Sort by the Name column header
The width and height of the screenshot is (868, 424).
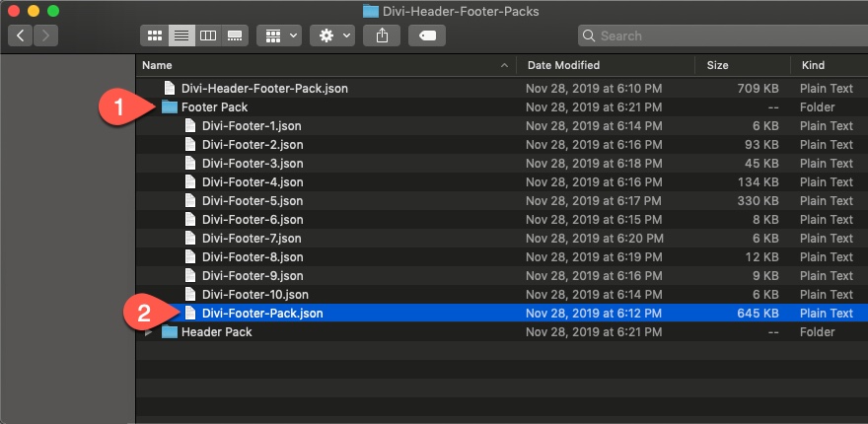pyautogui.click(x=326, y=65)
